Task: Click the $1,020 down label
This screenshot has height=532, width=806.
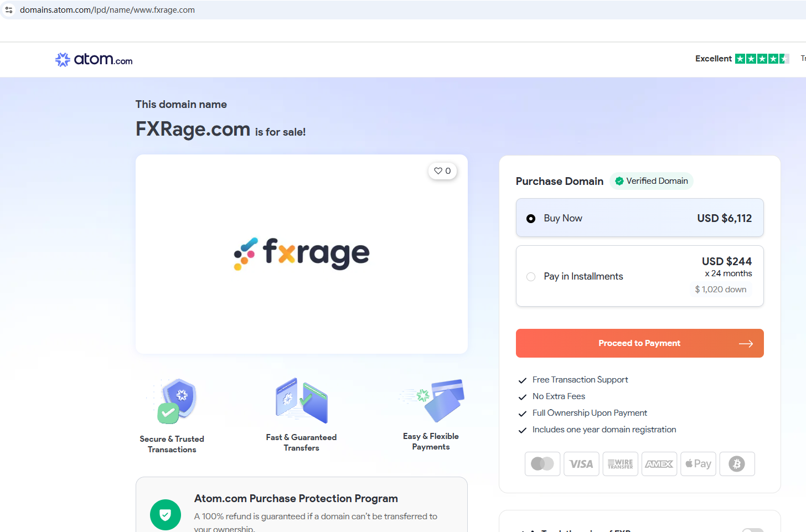Action: [721, 290]
